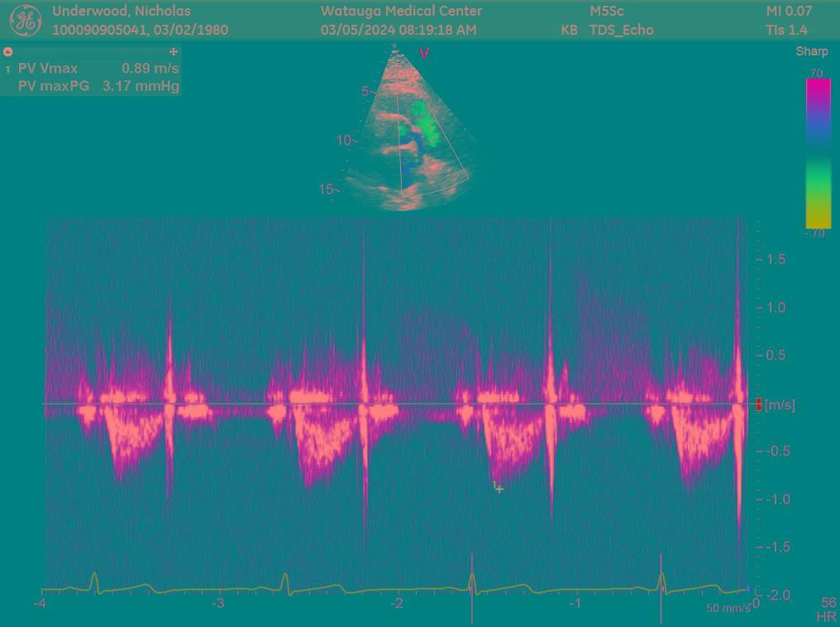Click the right ECG cycle marker line
This screenshot has width=840, height=627.
tap(661, 587)
